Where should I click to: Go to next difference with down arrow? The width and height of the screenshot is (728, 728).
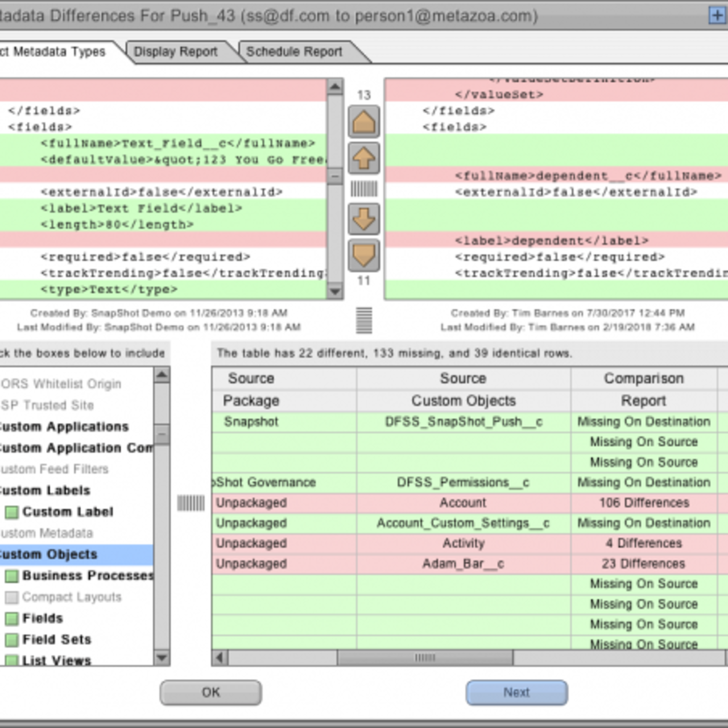364,219
